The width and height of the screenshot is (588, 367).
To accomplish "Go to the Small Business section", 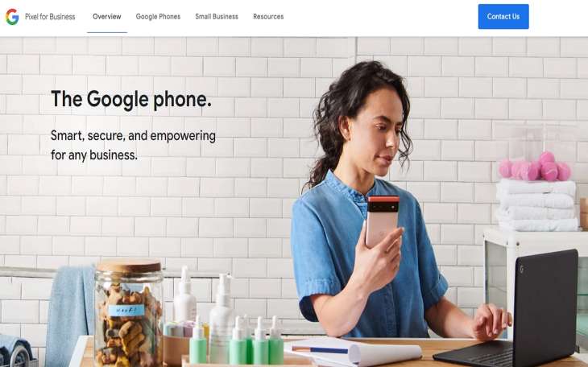I will click(217, 16).
